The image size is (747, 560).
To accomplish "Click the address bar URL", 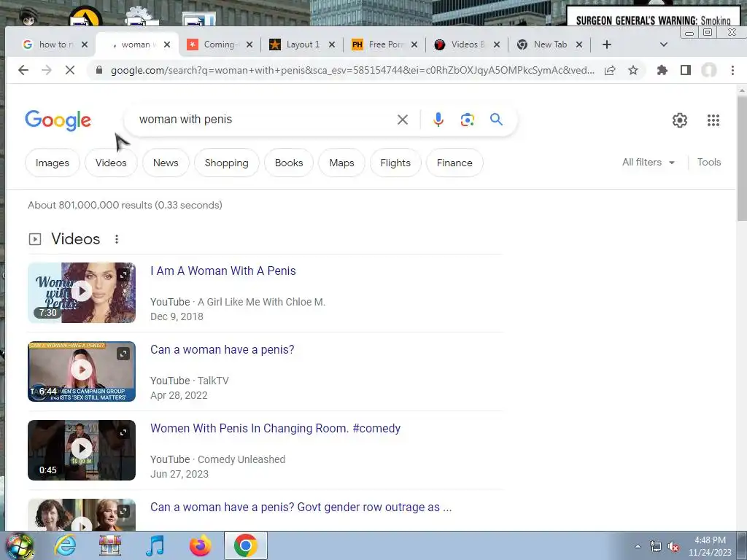I will pos(352,71).
